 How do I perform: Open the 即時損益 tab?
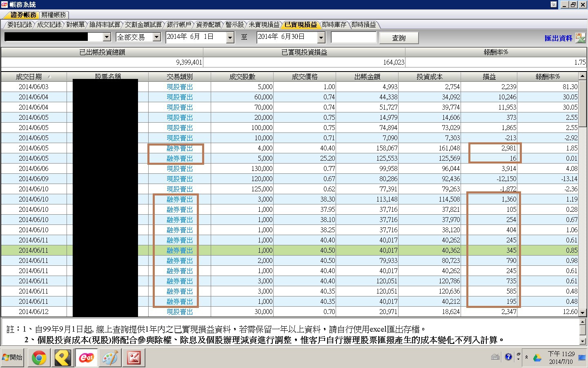tap(363, 25)
